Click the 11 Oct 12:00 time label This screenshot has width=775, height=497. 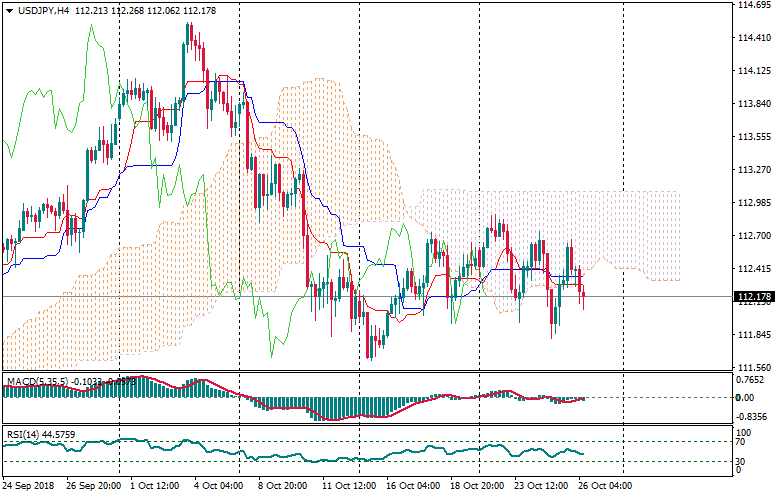[347, 485]
